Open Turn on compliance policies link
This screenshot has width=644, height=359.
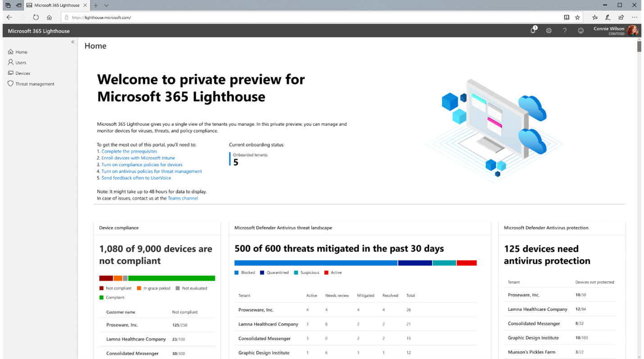click(x=142, y=165)
